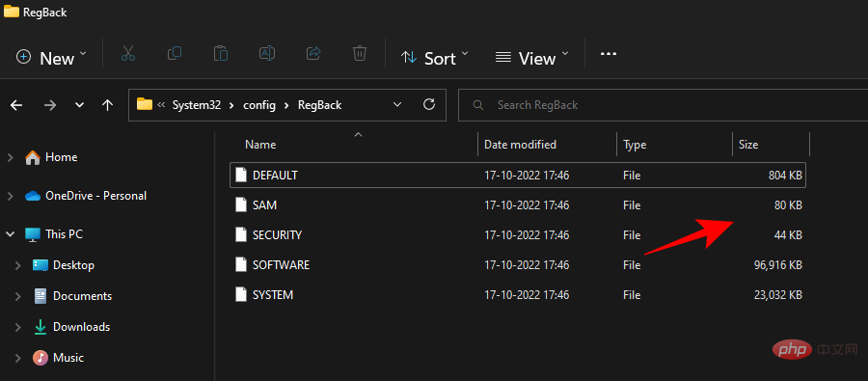Click the Paste clipboard icon

(x=221, y=54)
